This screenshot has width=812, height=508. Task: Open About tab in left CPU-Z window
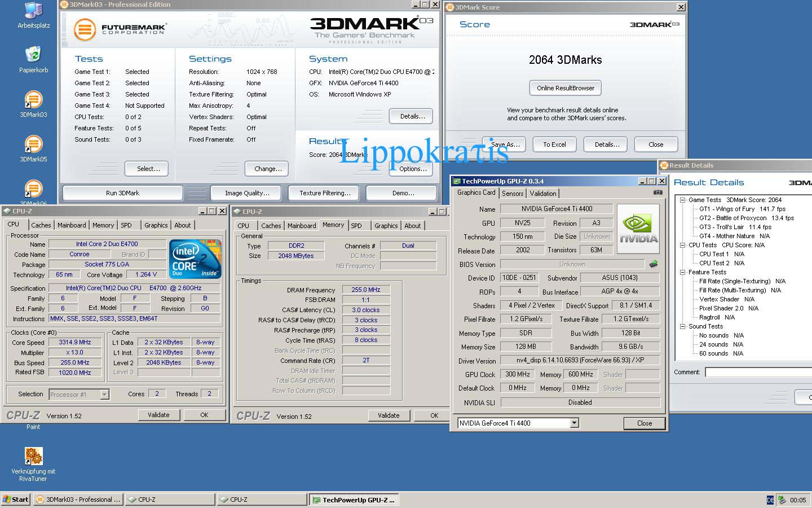click(182, 225)
